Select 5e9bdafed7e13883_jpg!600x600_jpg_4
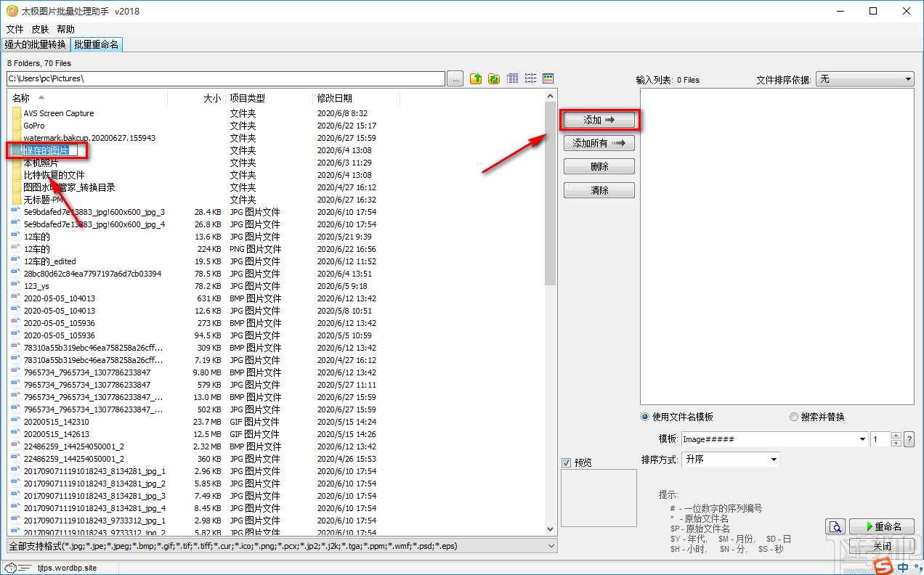924x575 pixels. (x=94, y=224)
